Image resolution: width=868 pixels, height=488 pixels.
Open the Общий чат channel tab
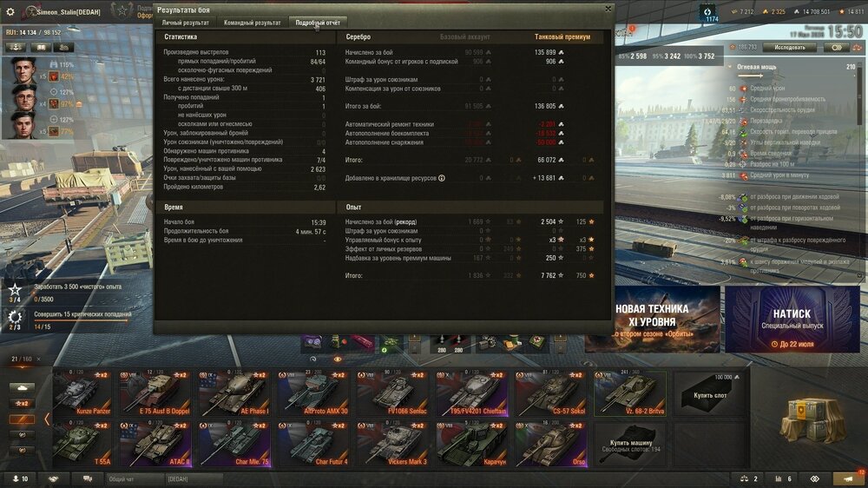tap(135, 479)
